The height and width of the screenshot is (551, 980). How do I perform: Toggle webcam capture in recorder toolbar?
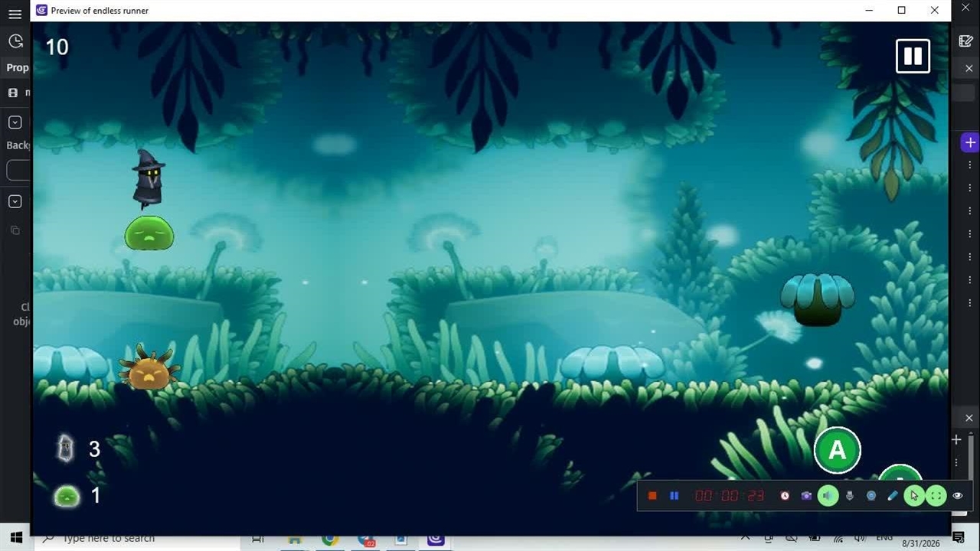pyautogui.click(x=871, y=496)
